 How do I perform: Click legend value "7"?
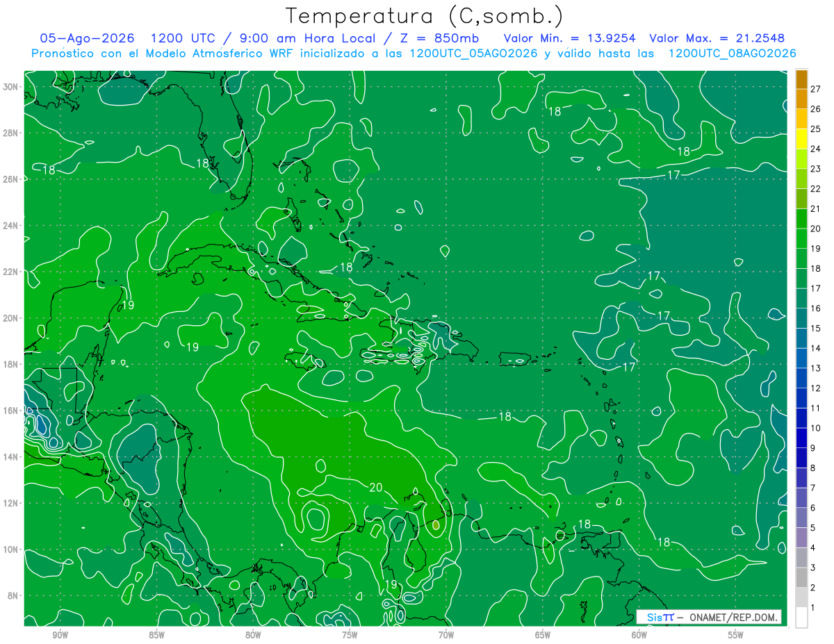[x=813, y=488]
